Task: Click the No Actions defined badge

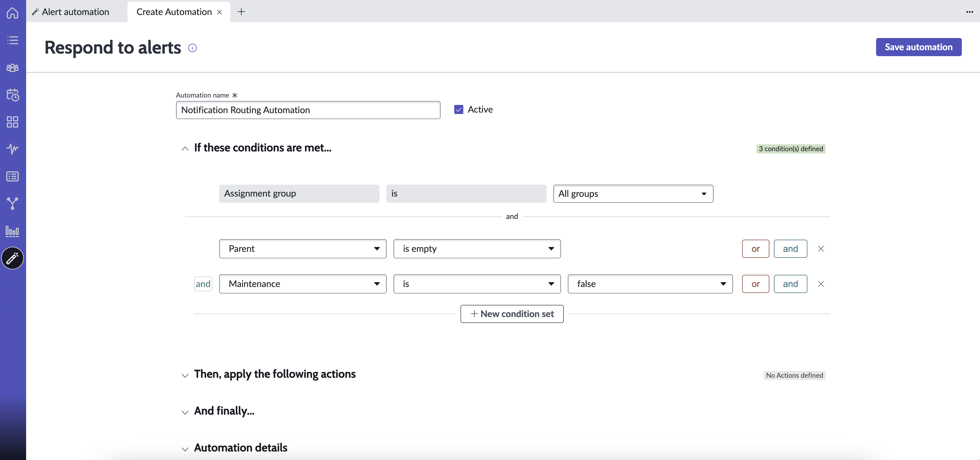Action: tap(794, 375)
